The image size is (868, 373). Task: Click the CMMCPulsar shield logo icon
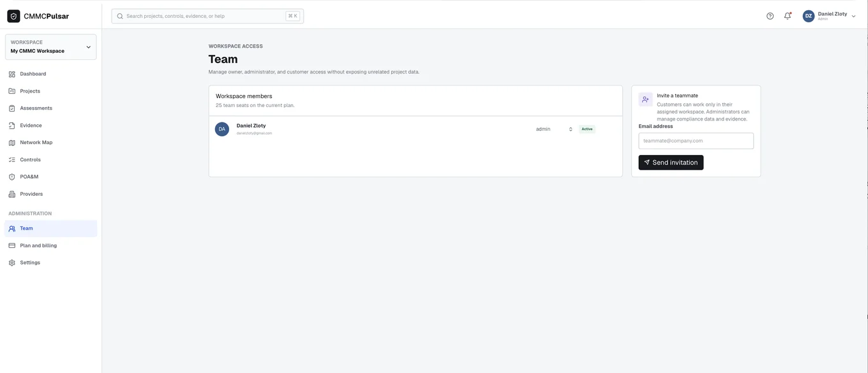13,16
